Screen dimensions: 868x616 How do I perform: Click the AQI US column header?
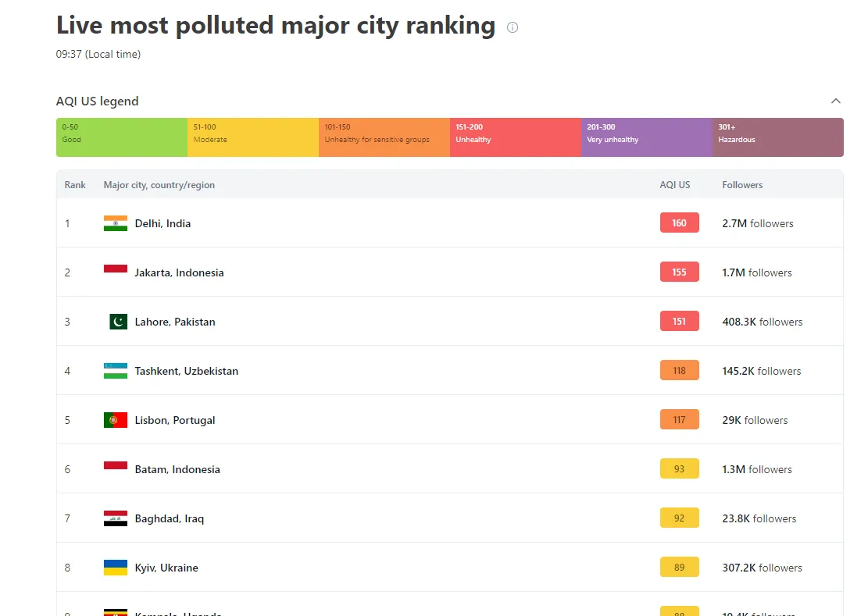click(675, 185)
